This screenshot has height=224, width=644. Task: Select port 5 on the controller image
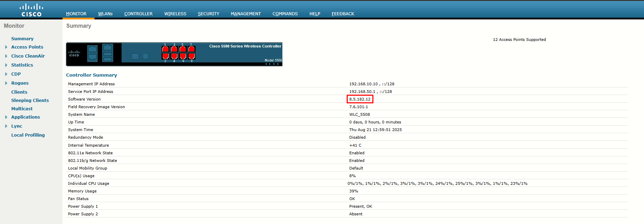[x=183, y=49]
